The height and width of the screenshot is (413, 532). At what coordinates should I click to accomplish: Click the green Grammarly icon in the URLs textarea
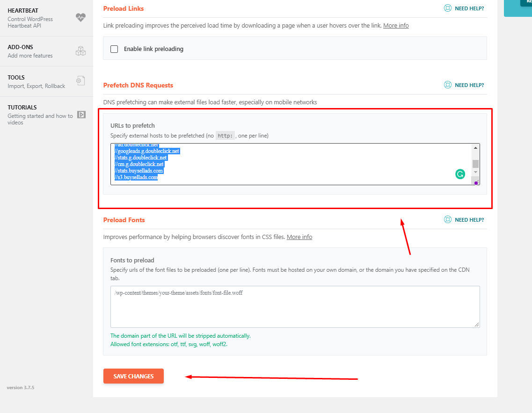[460, 174]
